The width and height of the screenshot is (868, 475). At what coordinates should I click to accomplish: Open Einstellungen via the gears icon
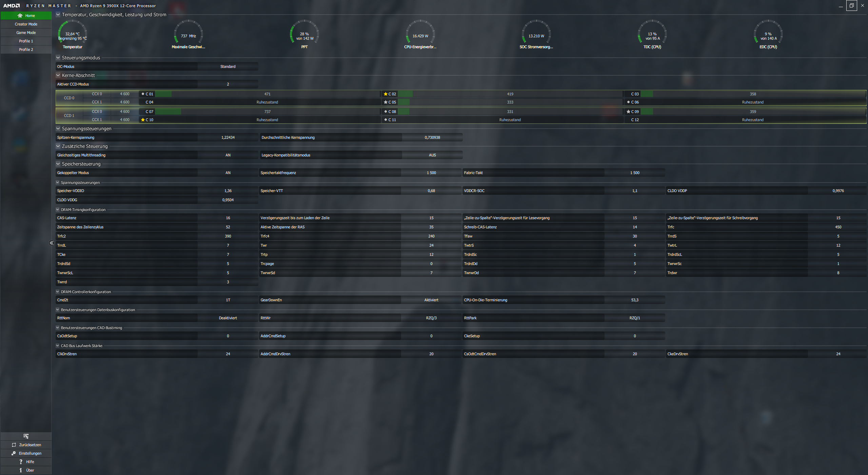click(x=14, y=453)
